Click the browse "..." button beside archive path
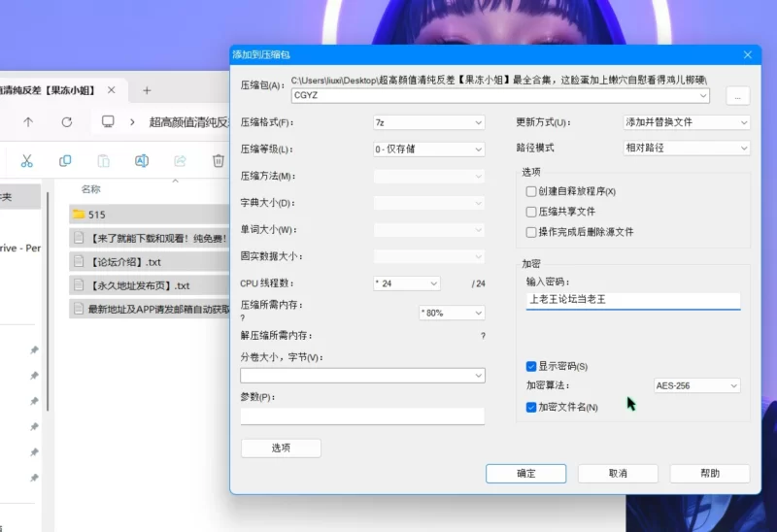 (x=737, y=95)
